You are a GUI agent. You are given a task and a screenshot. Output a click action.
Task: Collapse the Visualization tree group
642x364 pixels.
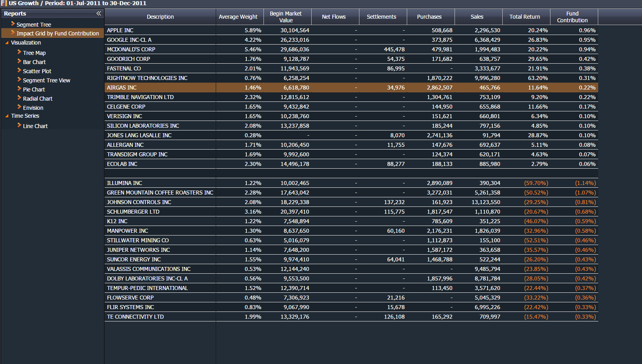coord(7,43)
